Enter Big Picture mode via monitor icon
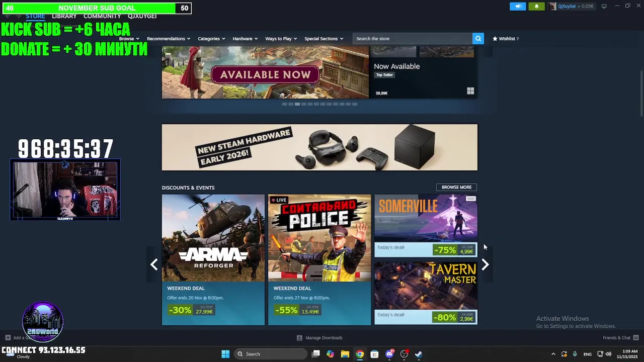This screenshot has width=644, height=362. click(x=604, y=6)
